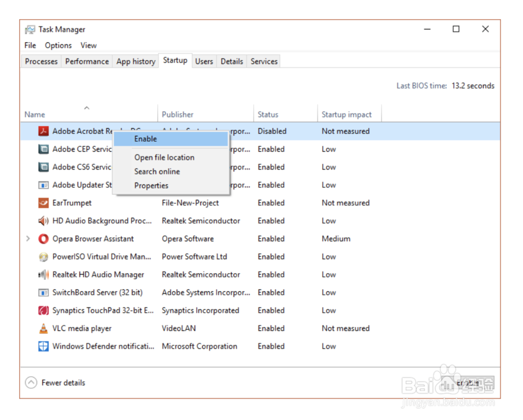Select Realtek HD Audio Manager entry

tap(98, 275)
